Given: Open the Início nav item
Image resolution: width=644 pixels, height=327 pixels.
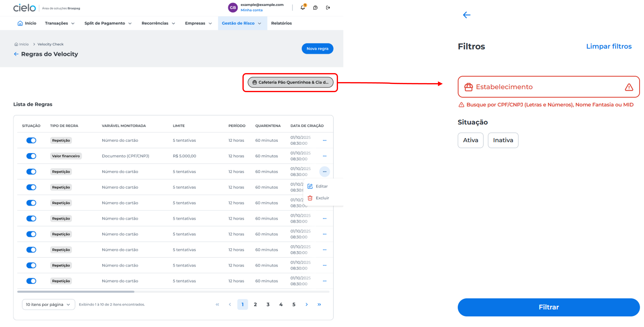Looking at the screenshot, I should 27,23.
